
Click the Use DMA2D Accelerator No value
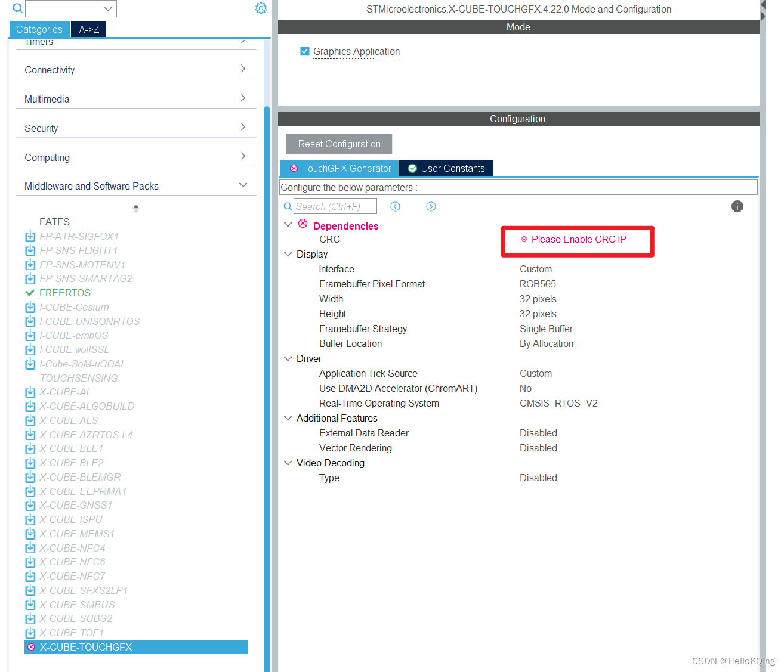(526, 388)
